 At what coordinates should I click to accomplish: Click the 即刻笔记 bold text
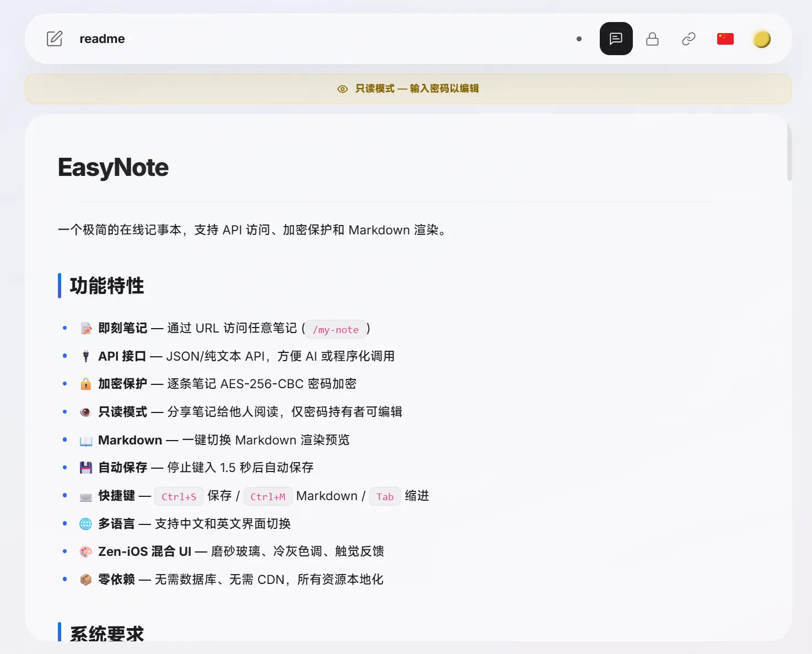(122, 328)
